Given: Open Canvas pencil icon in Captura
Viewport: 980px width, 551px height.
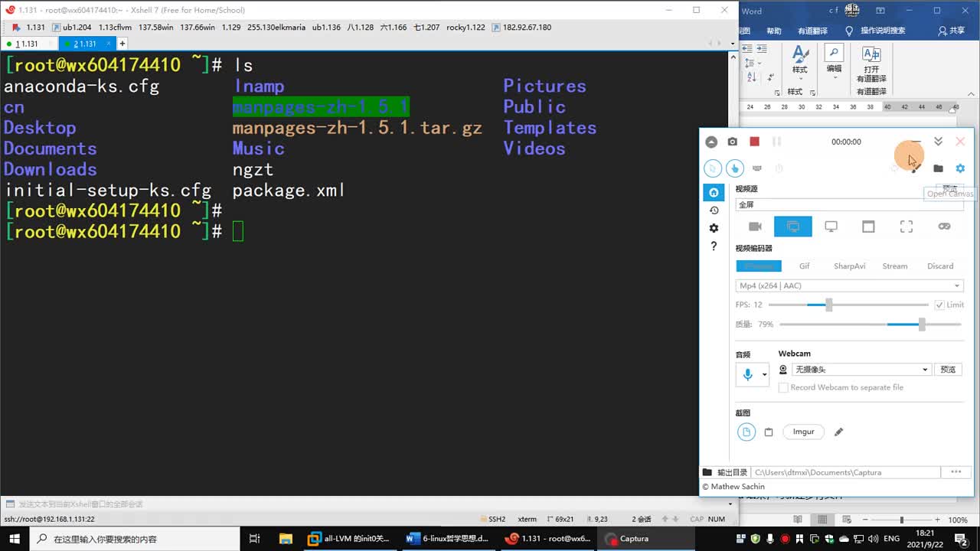Looking at the screenshot, I should (916, 168).
